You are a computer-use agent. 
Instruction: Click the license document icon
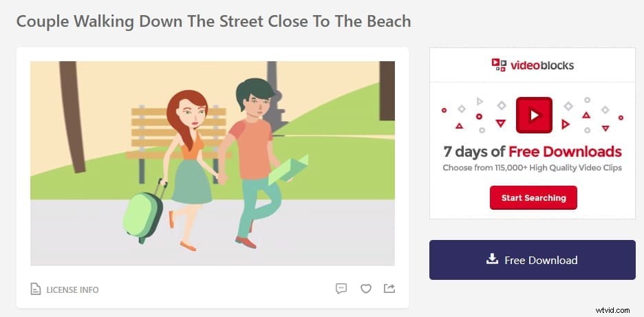click(x=36, y=289)
